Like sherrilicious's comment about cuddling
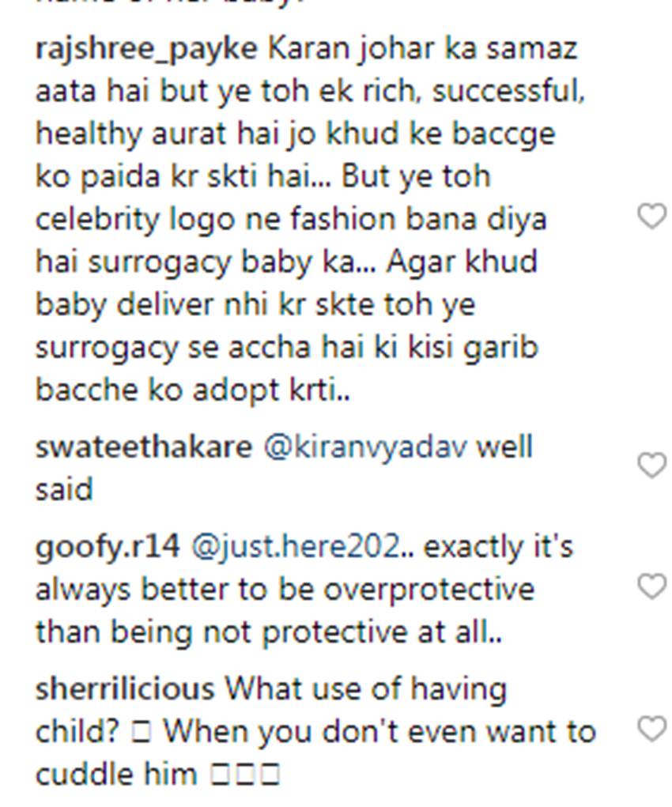Image resolution: width=672 pixels, height=807 pixels. pyautogui.click(x=652, y=730)
